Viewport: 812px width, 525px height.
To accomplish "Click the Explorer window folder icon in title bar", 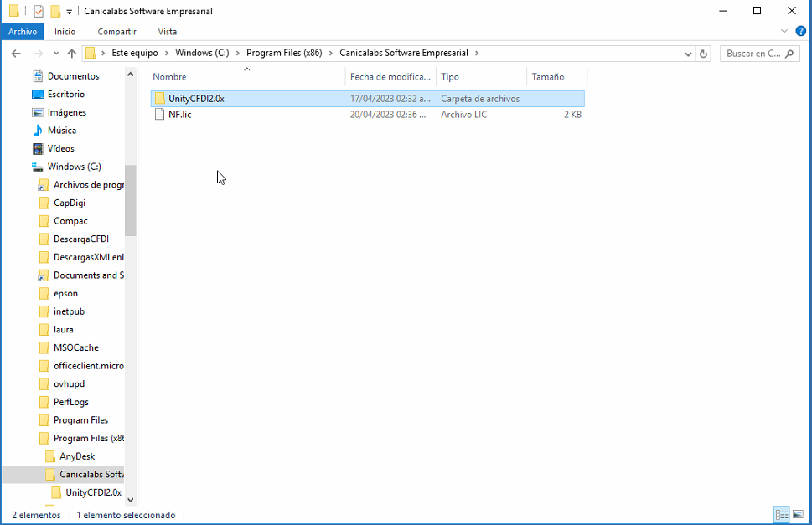I will point(14,11).
